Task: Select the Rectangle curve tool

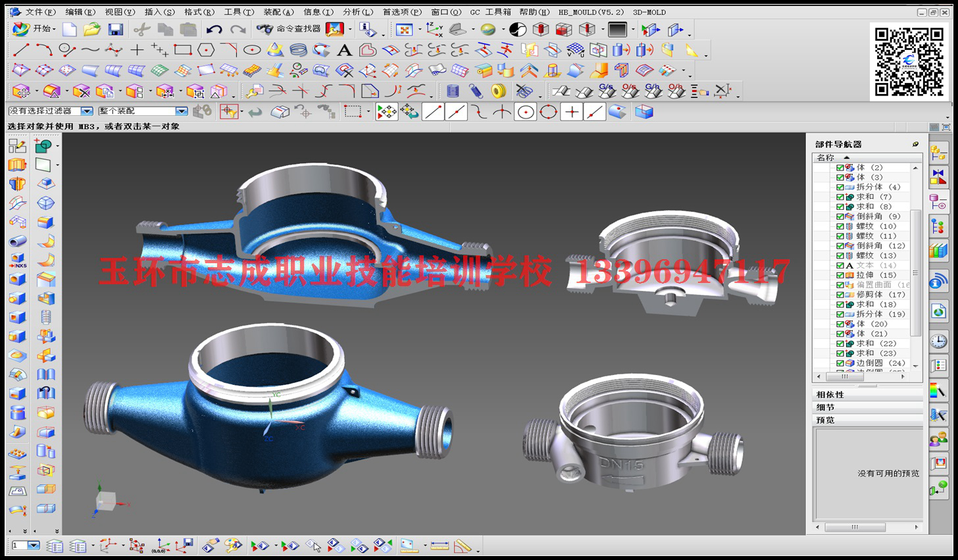Action: coord(182,49)
